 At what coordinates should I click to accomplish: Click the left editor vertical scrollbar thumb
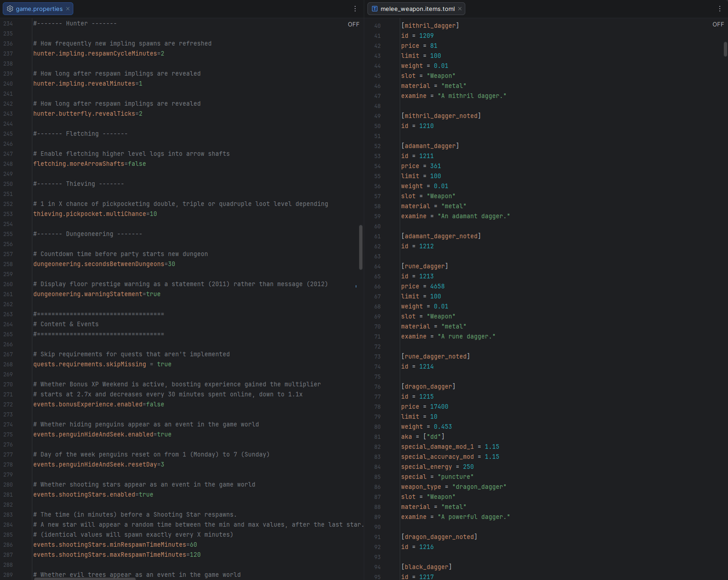click(x=361, y=247)
